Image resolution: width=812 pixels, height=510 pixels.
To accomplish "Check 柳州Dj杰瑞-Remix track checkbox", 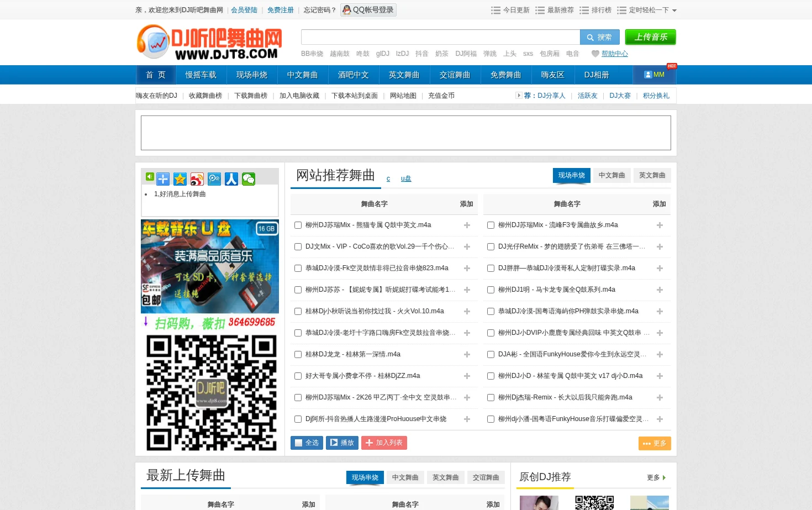I will click(491, 398).
